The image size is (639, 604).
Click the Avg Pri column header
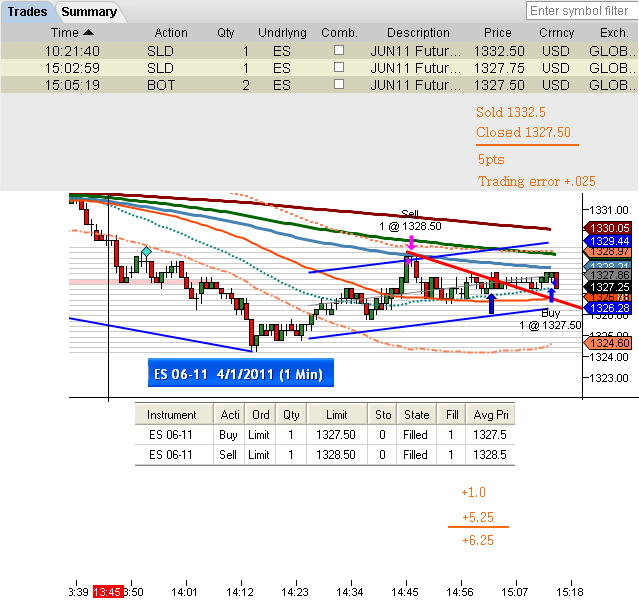(x=490, y=414)
